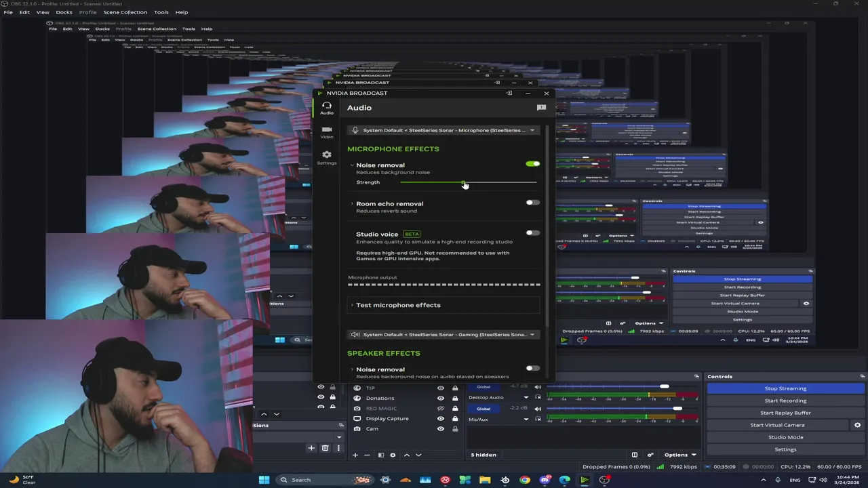The image size is (868, 488).
Task: Adjust Noise removal Strength slider
Action: 468,182
